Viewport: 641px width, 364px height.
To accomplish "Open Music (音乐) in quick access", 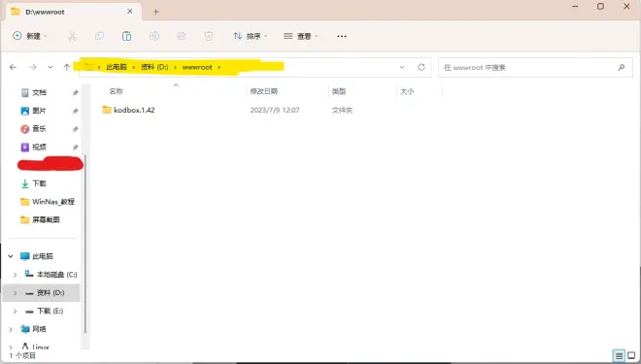I will click(39, 129).
